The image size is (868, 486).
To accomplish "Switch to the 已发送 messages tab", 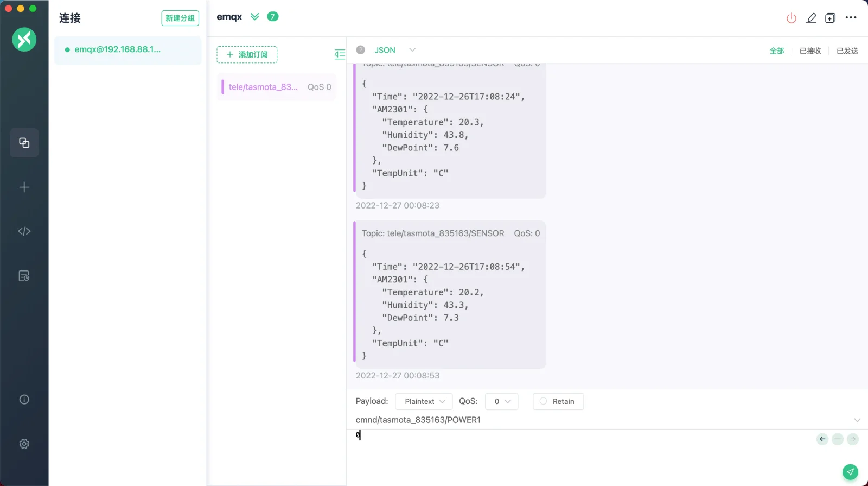I will click(847, 51).
